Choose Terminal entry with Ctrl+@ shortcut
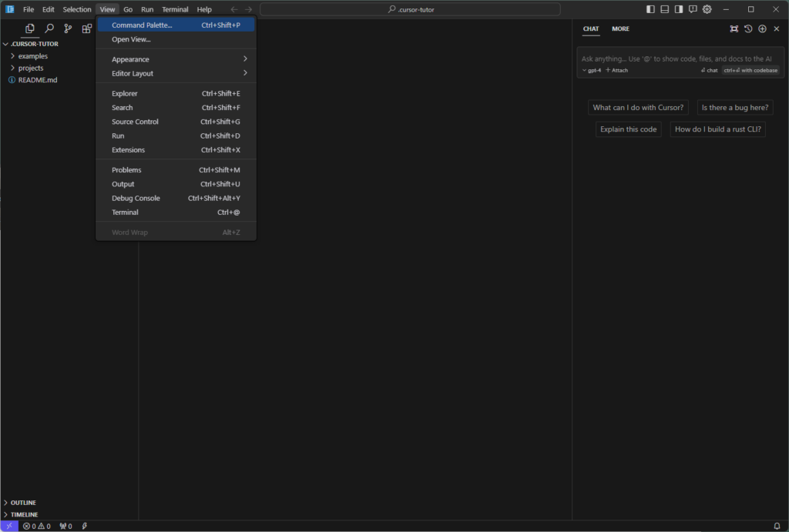This screenshot has height=532, width=789. click(x=176, y=212)
